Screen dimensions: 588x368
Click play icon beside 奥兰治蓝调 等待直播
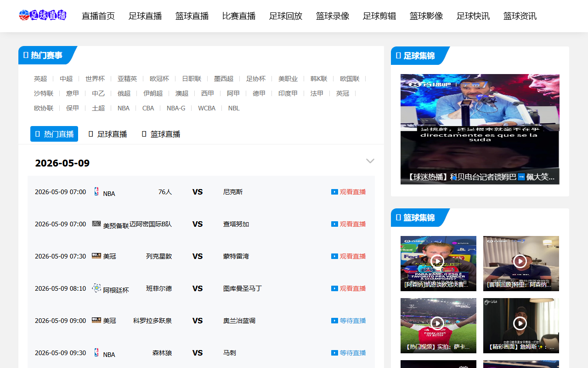pos(334,321)
